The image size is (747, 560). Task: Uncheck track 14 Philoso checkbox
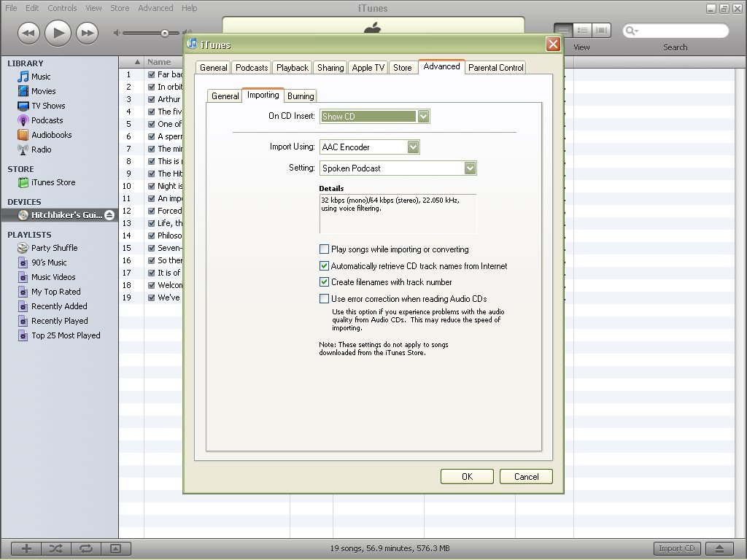tap(152, 236)
